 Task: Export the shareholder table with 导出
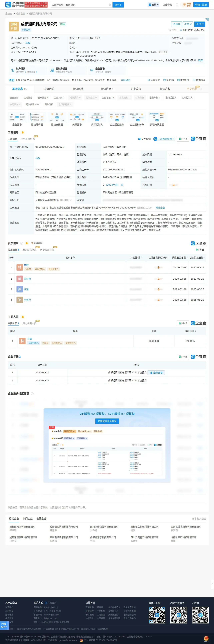click(x=200, y=250)
